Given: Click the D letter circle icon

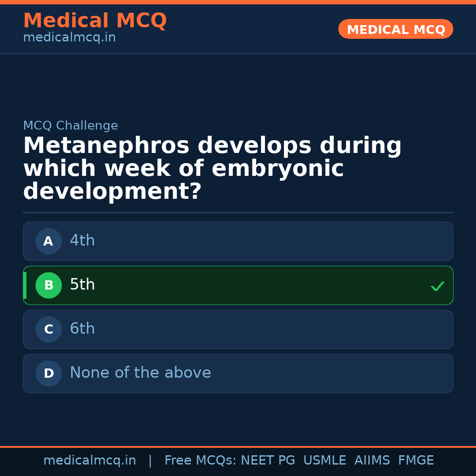Looking at the screenshot, I should click(48, 373).
